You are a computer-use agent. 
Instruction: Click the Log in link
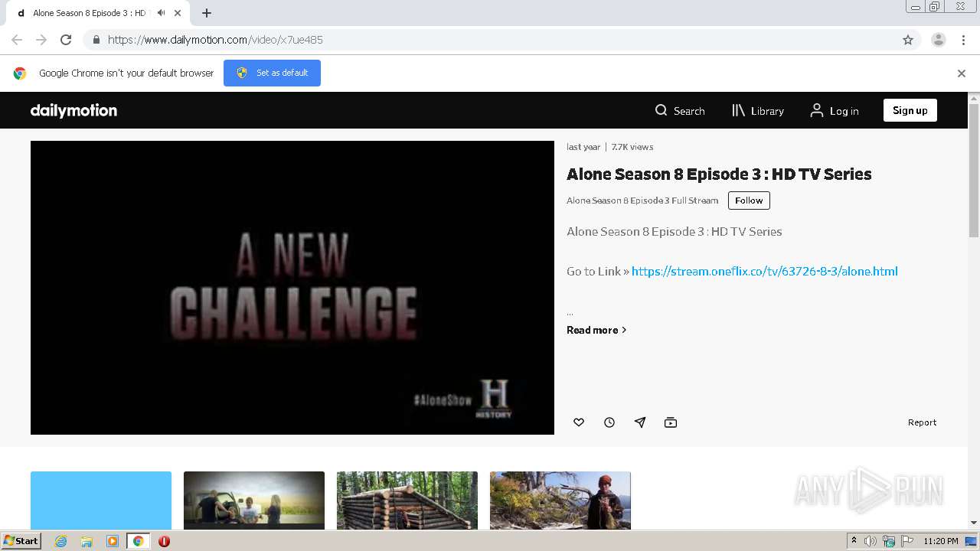835,110
